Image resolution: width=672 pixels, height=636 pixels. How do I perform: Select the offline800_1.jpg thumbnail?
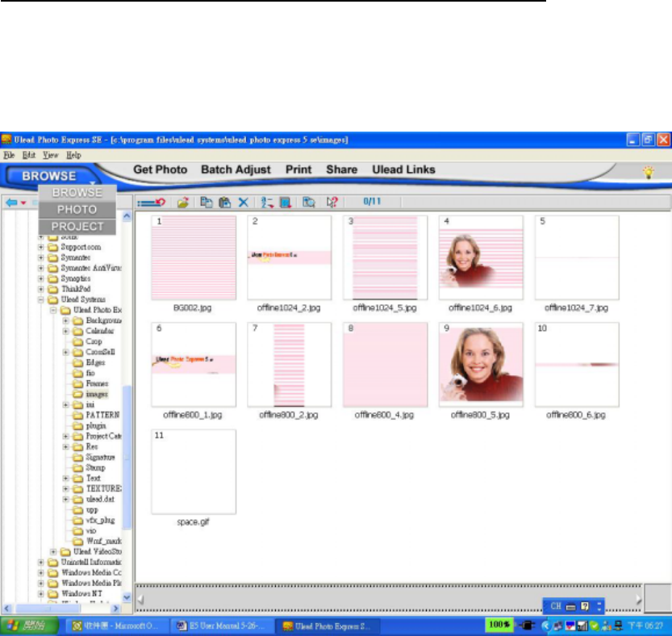[194, 365]
